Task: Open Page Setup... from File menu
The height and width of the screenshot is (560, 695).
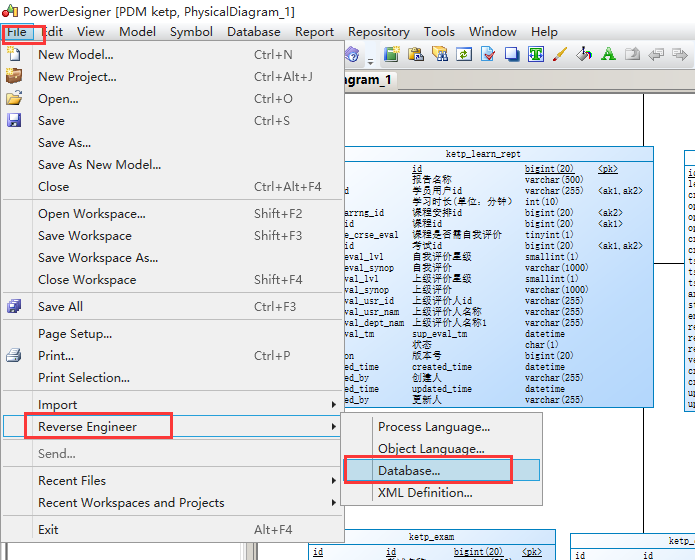Action: coord(173,333)
